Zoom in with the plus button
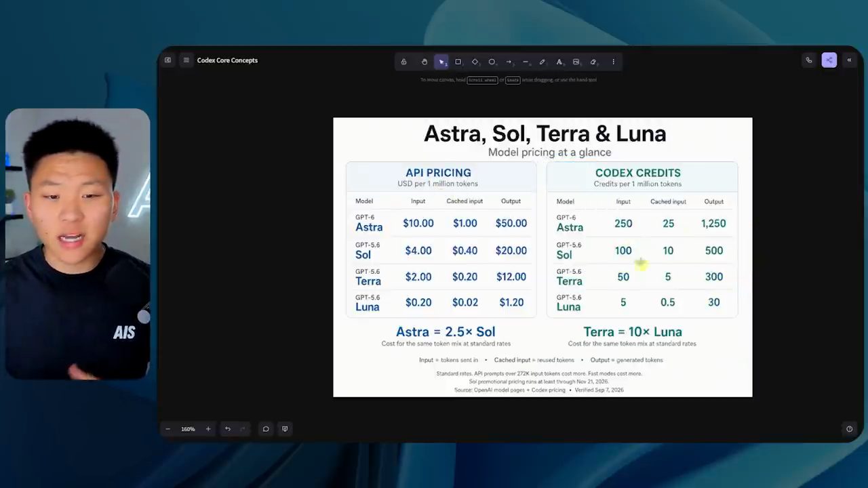 pos(208,429)
